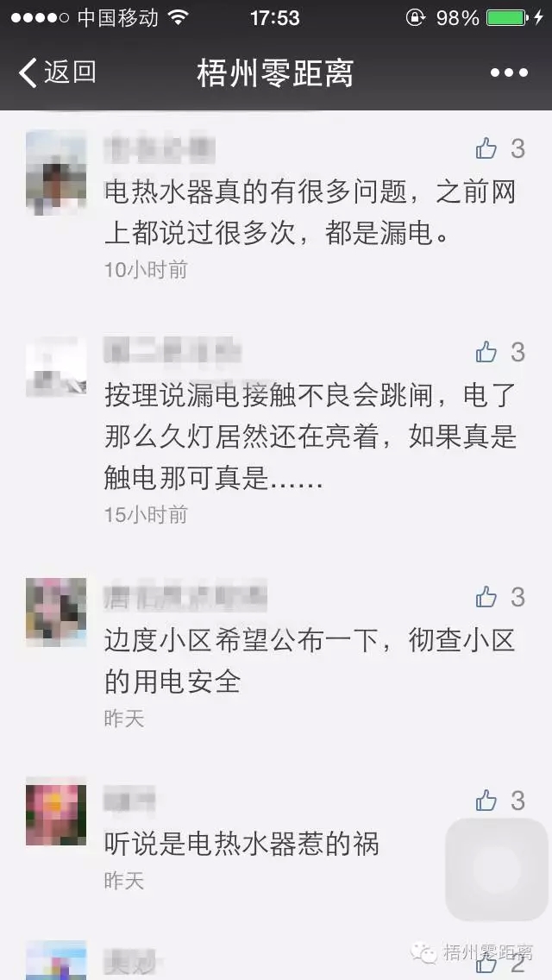The width and height of the screenshot is (552, 980).
Task: Open the first commenter's avatar
Action: click(x=56, y=173)
